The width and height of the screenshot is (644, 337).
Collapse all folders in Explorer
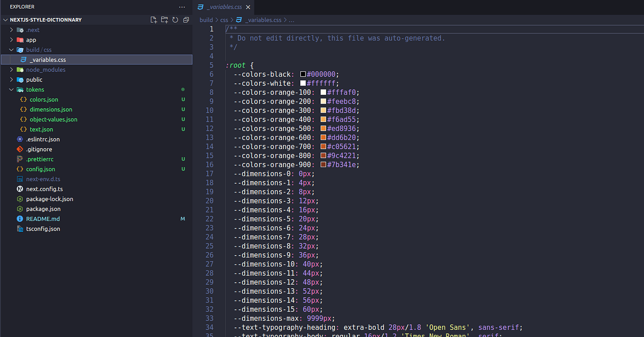point(186,20)
